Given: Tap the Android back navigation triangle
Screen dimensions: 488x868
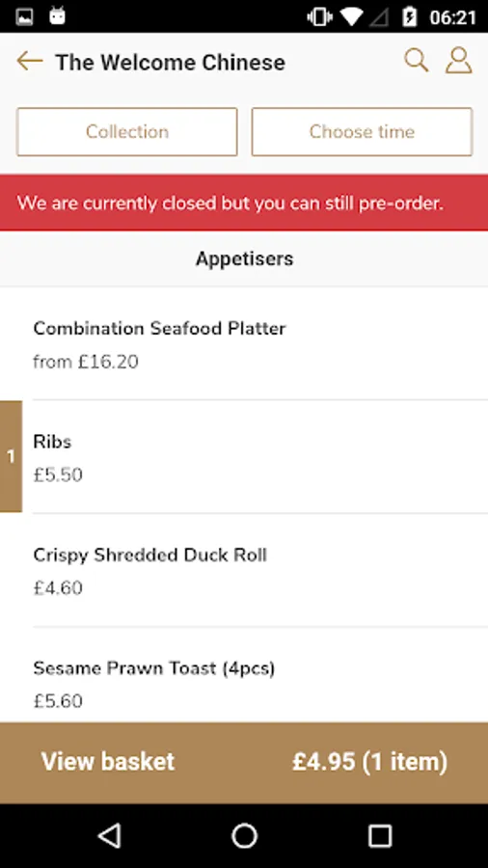Looking at the screenshot, I should tap(110, 835).
